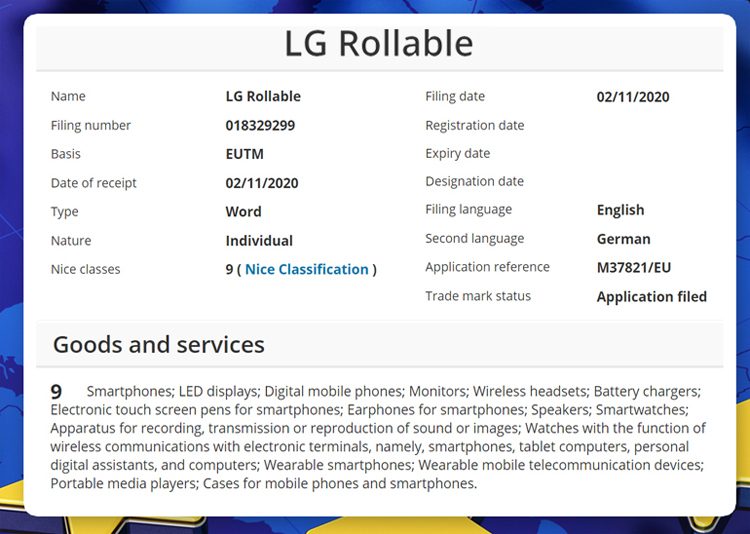
Task: Click the Filing date value 02/11/2020
Action: tap(633, 97)
